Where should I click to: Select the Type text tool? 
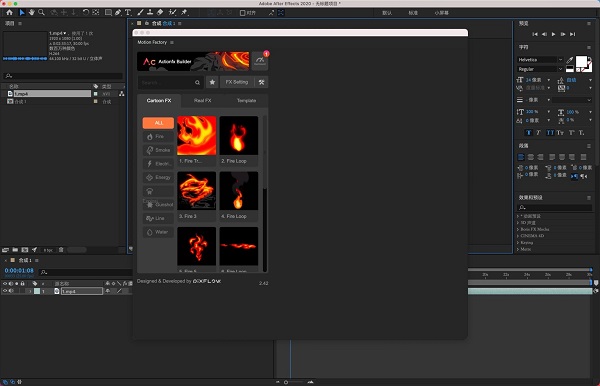[x=128, y=13]
